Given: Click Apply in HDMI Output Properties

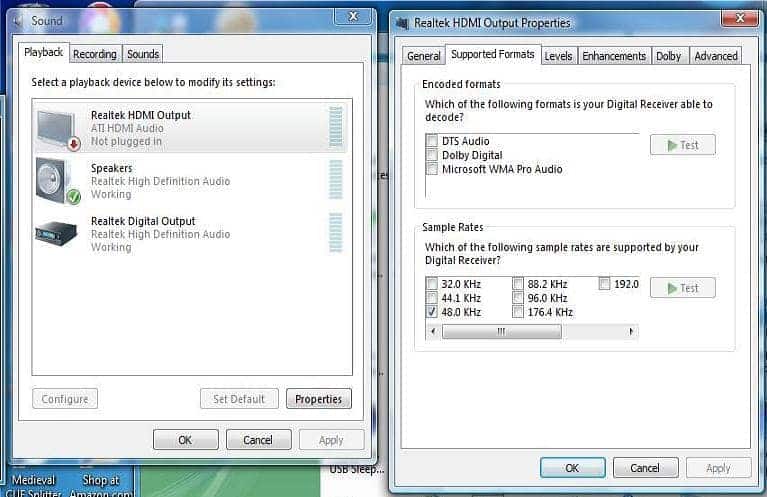Looking at the screenshot, I should (x=718, y=468).
